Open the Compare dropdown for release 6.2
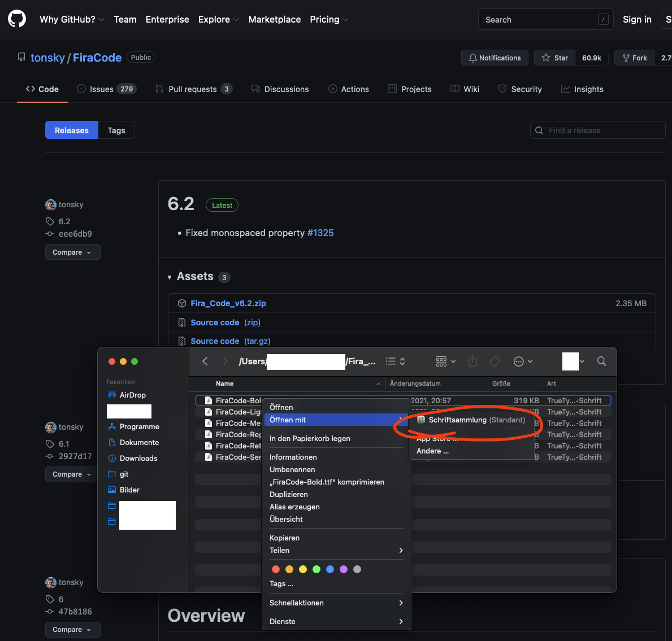 tap(72, 252)
